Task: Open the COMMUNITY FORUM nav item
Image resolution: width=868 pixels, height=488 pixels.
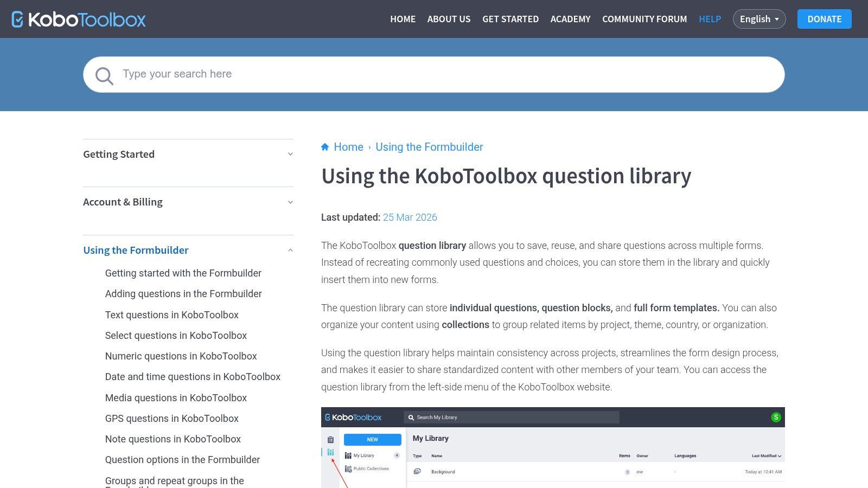Action: click(x=644, y=19)
